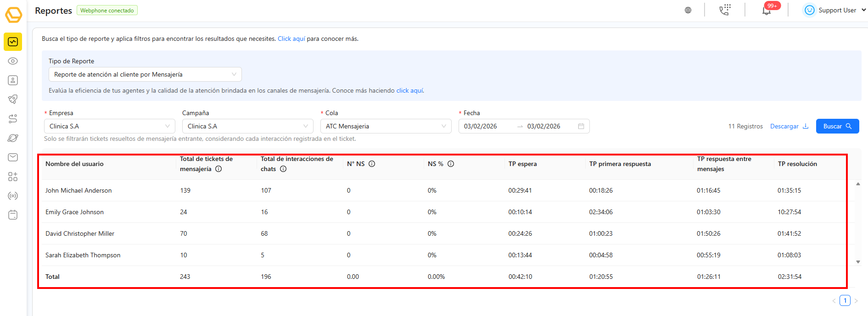
Task: Click the contact card icon in sidebar
Action: (x=13, y=80)
